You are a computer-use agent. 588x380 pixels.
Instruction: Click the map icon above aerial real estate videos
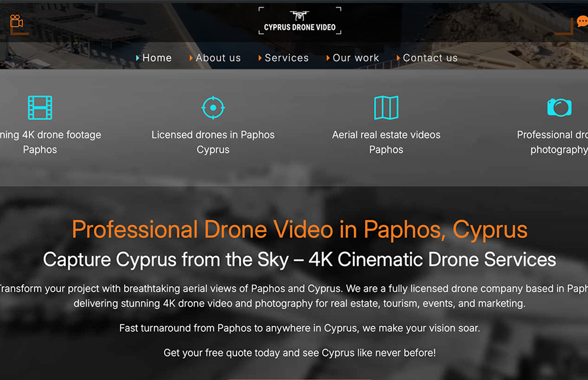[x=386, y=107]
